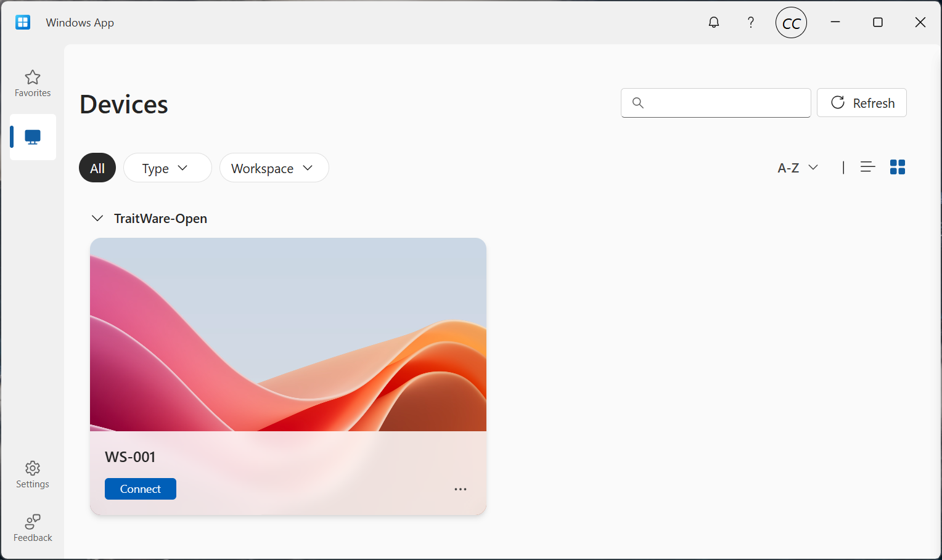Refresh the devices list
This screenshot has width=942, height=560.
point(862,103)
